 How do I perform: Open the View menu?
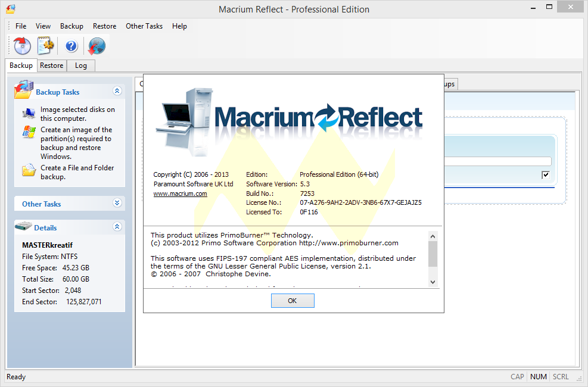click(x=43, y=26)
